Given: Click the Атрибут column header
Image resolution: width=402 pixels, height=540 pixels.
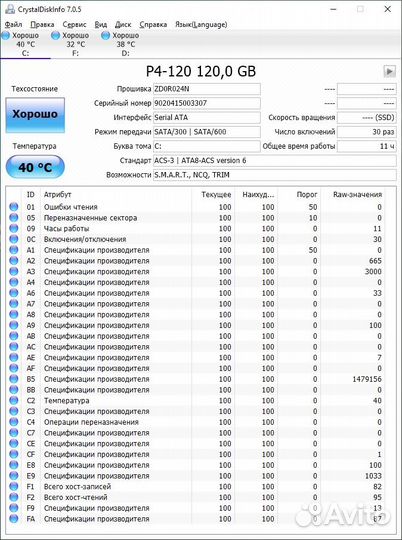Looking at the screenshot, I should [115, 195].
